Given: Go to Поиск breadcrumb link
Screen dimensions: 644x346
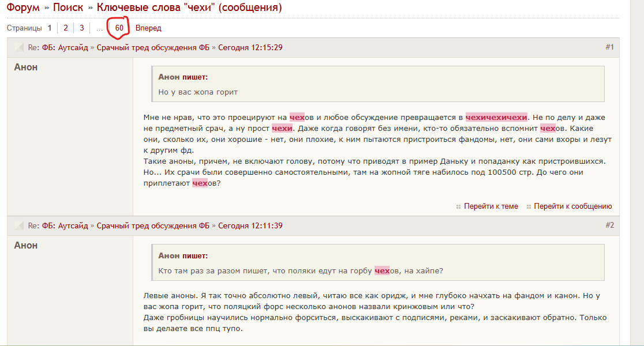Looking at the screenshot, I should pyautogui.click(x=68, y=7).
